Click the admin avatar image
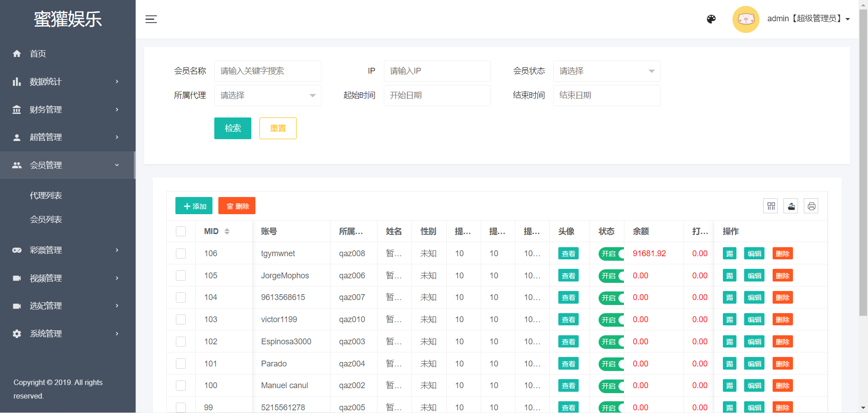Image resolution: width=868 pixels, height=413 pixels. click(745, 19)
